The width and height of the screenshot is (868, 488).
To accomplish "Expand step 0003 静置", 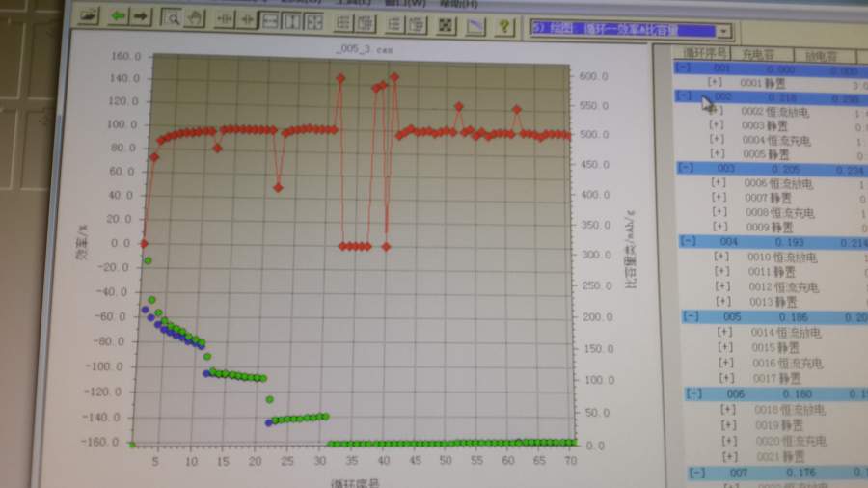I will (x=717, y=125).
